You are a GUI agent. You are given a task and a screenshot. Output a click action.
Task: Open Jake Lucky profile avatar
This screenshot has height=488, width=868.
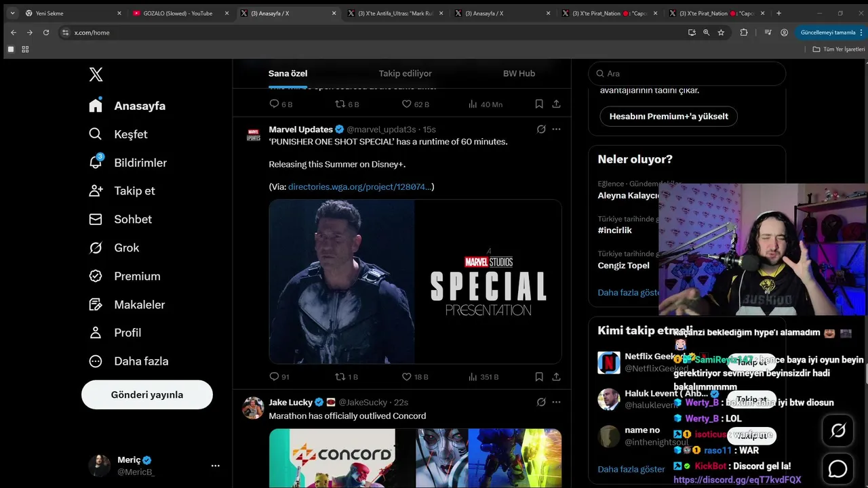pyautogui.click(x=254, y=407)
